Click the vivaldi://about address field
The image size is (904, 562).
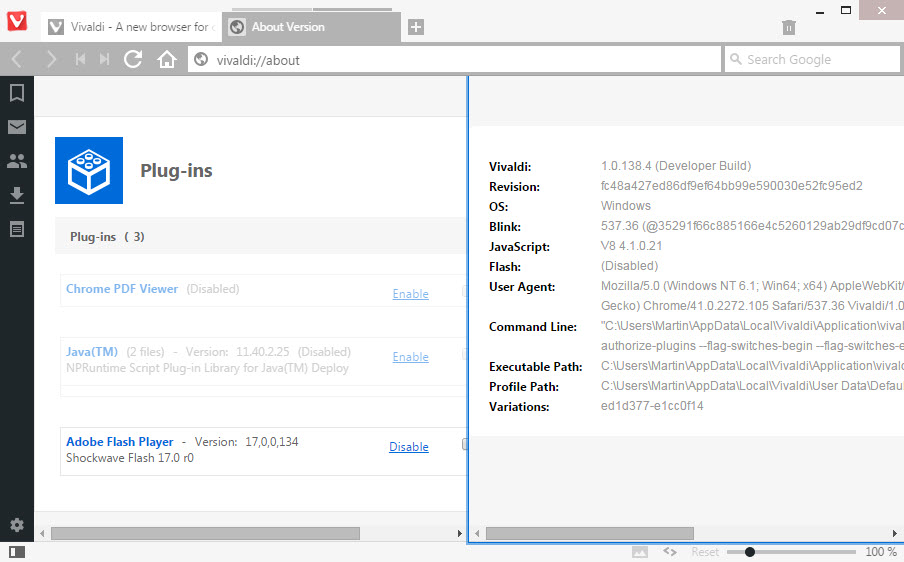[454, 59]
